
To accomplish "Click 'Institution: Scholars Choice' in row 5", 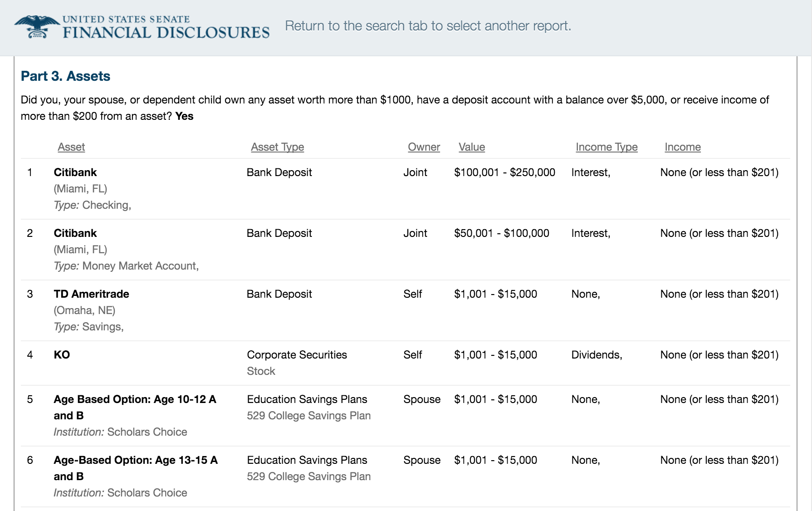I will pyautogui.click(x=120, y=432).
